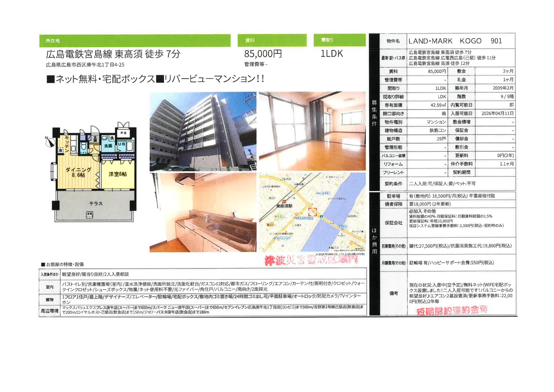
Task: Click the green 所在地 header bar
Action: click(x=135, y=41)
